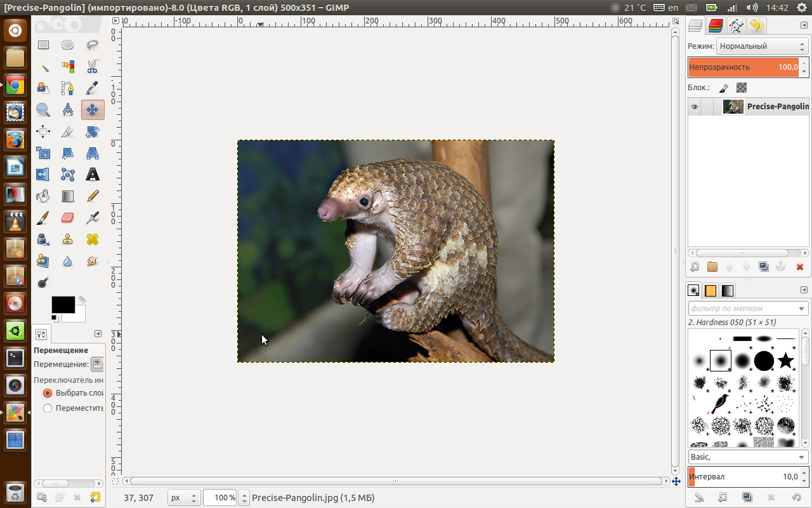Image resolution: width=812 pixels, height=508 pixels.
Task: Open tool options dock configuration menu arrow
Action: pos(98,334)
